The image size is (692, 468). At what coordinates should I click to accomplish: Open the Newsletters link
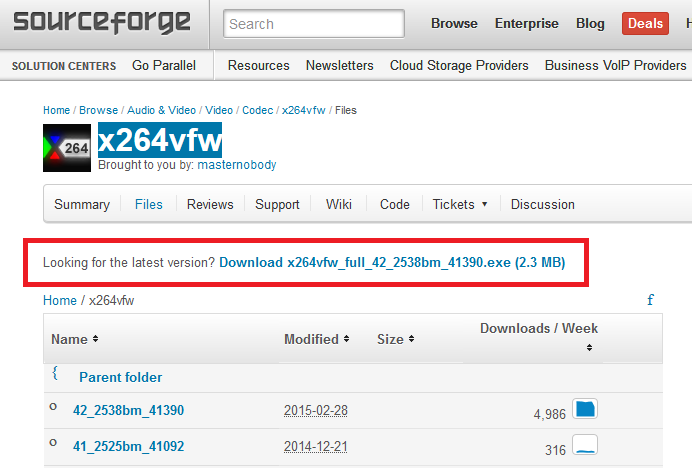(x=339, y=65)
